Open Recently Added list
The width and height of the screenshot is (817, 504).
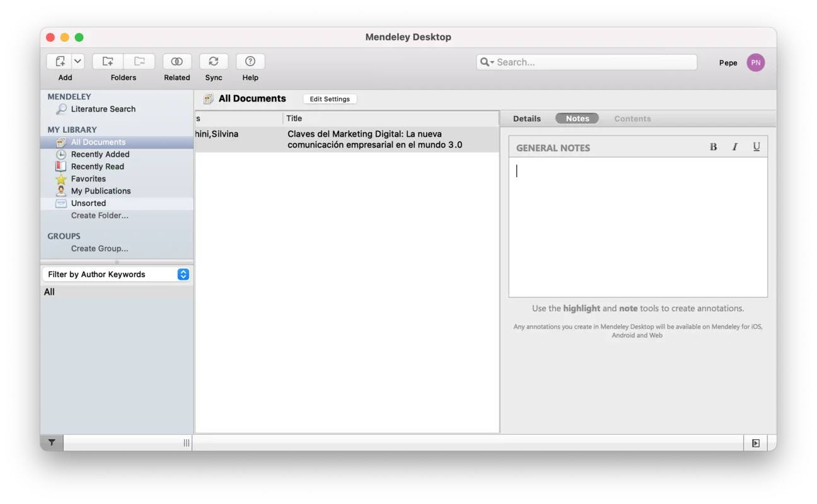click(x=100, y=154)
